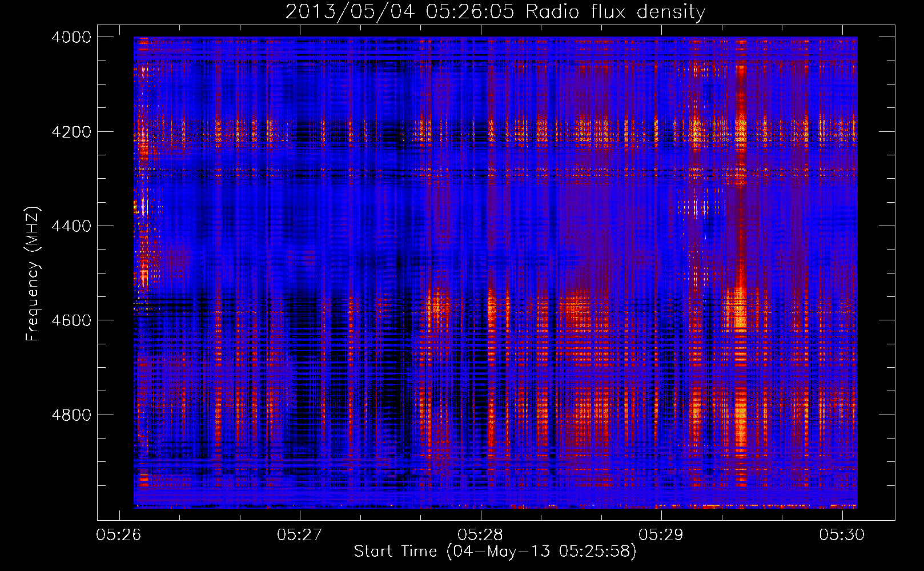The image size is (924, 571).
Task: Click the 4200 frequency tick label
Action: pos(71,132)
